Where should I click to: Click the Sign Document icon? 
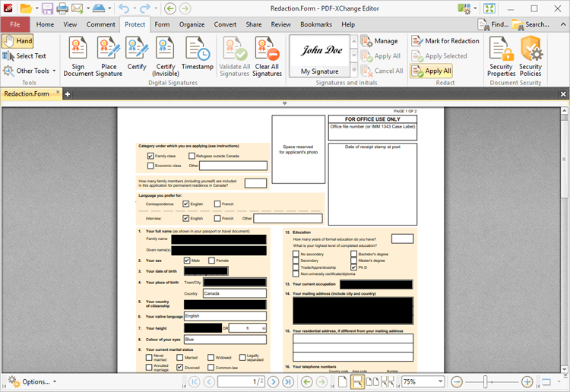(x=78, y=56)
